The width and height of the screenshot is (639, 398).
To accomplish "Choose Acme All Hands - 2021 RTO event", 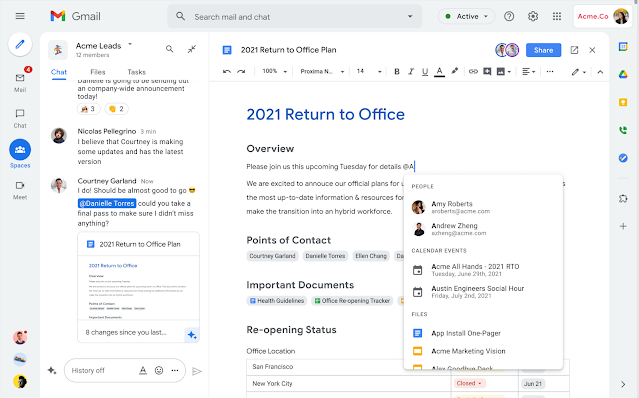I will [483, 270].
